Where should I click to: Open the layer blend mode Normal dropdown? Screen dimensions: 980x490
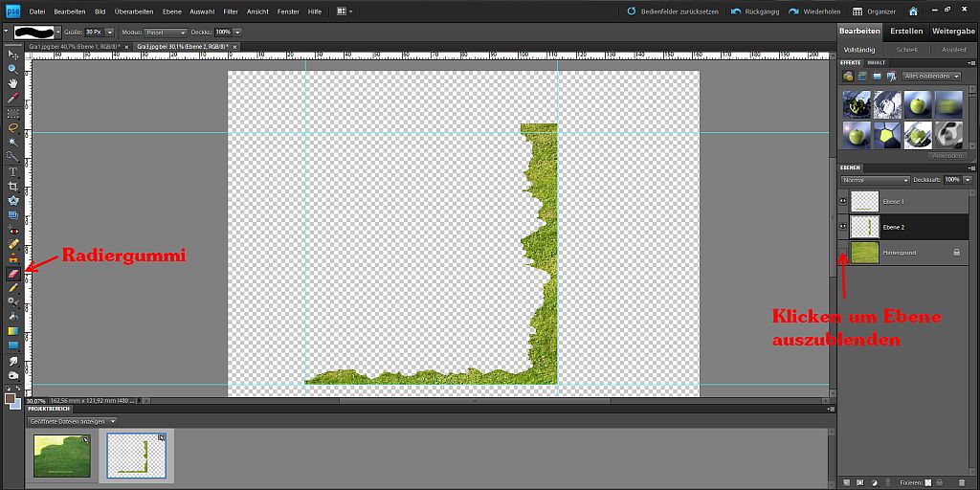click(875, 180)
